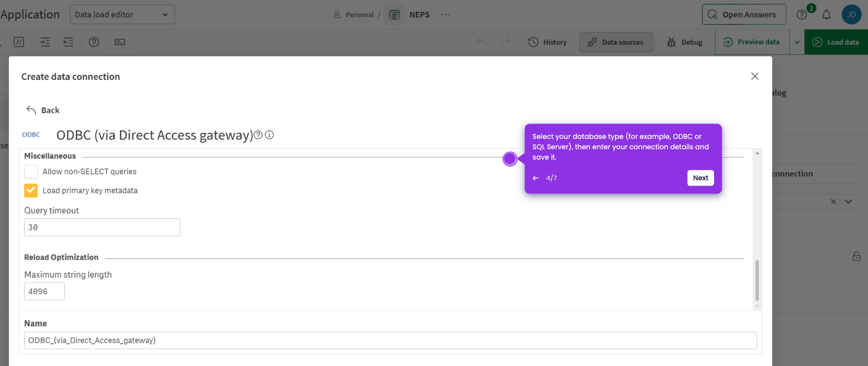This screenshot has width=868, height=366.
Task: Open ODBC connector help question icon
Action: [x=258, y=134]
